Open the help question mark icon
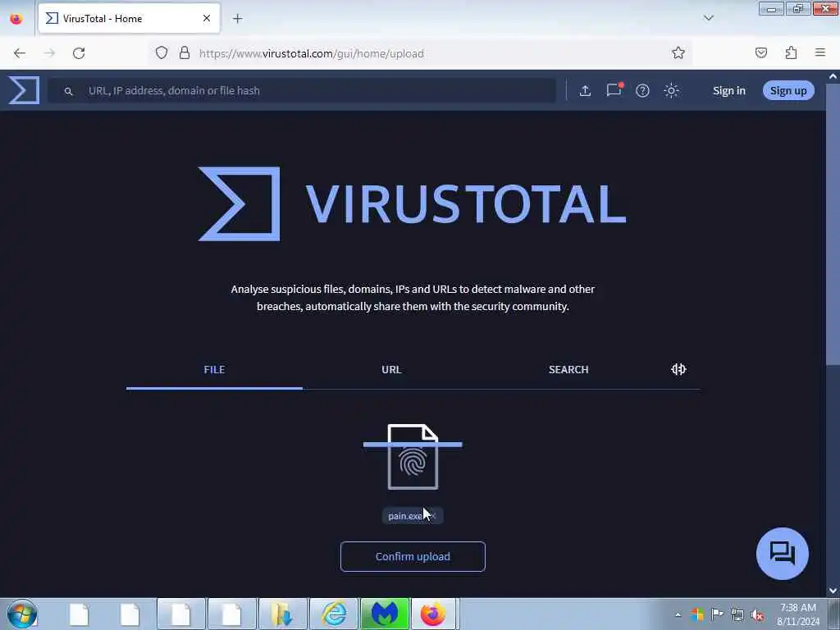 coord(642,90)
